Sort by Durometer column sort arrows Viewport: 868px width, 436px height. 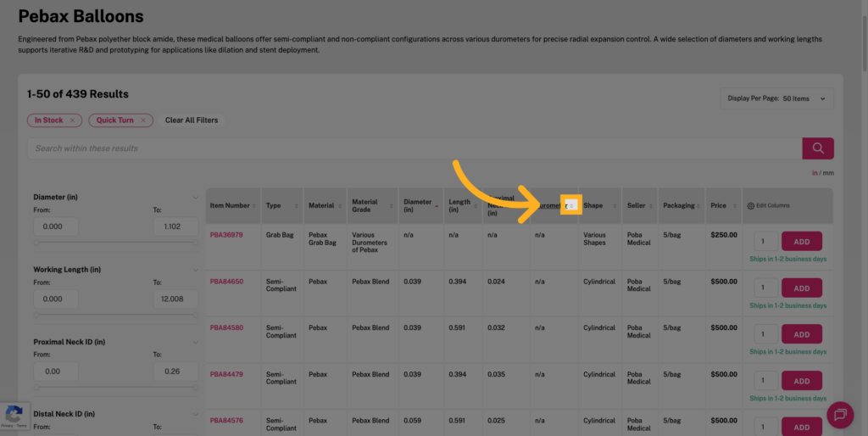pos(571,205)
